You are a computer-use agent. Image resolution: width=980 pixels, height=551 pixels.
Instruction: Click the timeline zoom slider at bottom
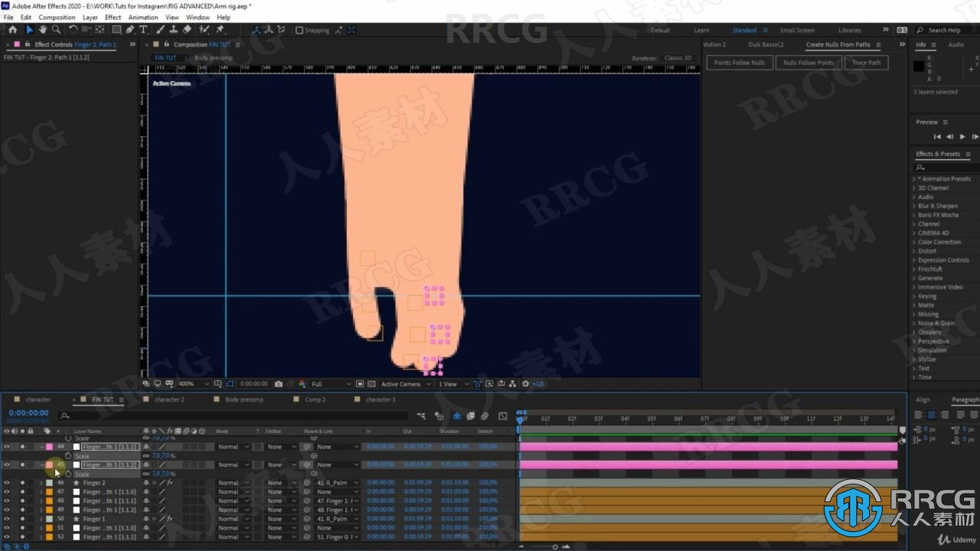click(555, 546)
